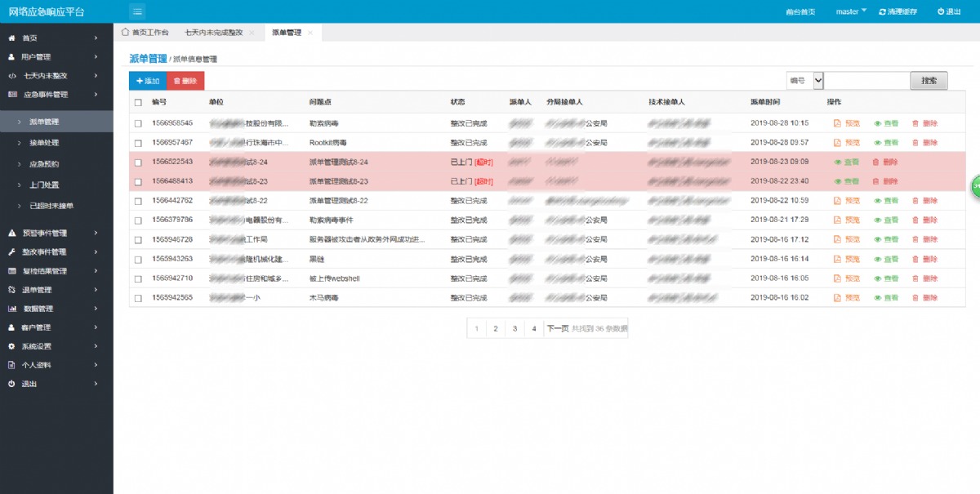Expand 退单管理 sidebar menu
This screenshot has height=494, width=980.
(56, 290)
